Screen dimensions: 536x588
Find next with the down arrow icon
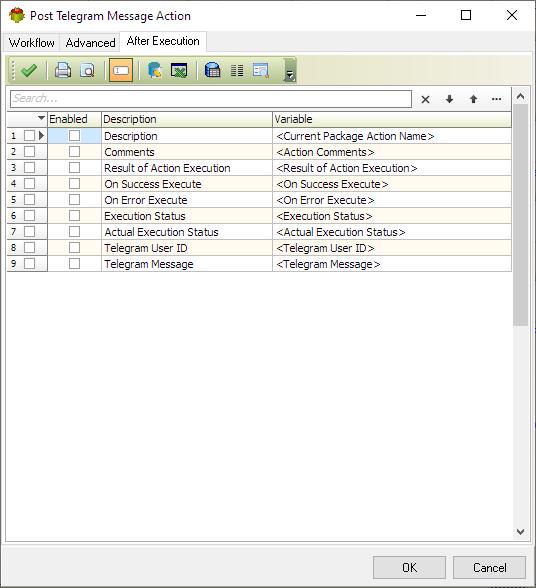pos(449,99)
